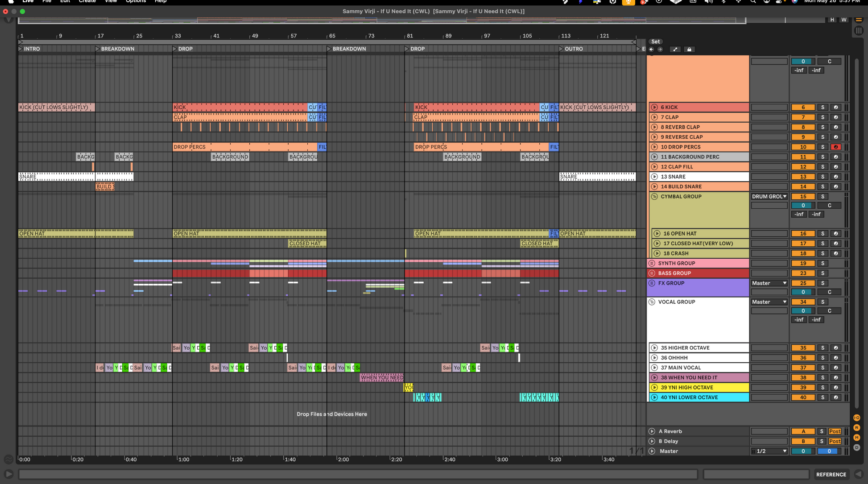The image size is (868, 484).
Task: Unfold the 13 SNARE track
Action: (x=654, y=177)
